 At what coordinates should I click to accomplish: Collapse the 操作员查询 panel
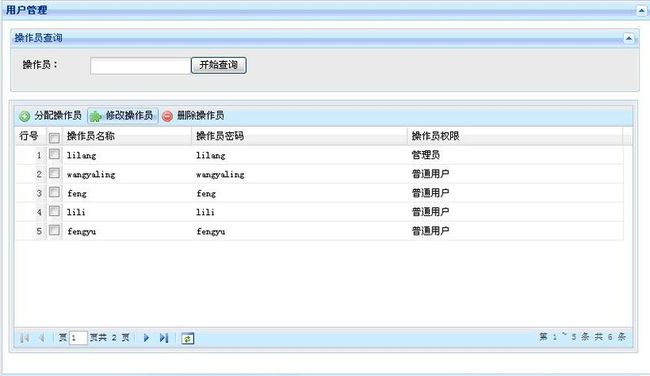[x=629, y=38]
